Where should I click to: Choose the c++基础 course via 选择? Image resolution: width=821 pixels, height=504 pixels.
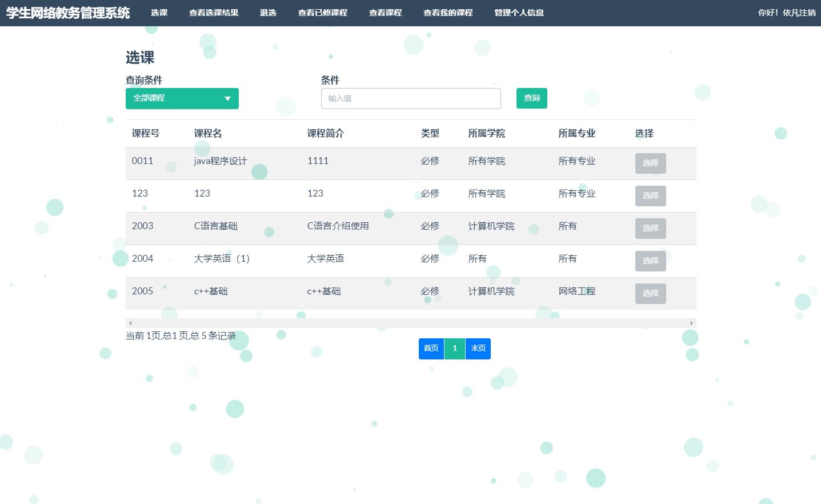tap(650, 293)
